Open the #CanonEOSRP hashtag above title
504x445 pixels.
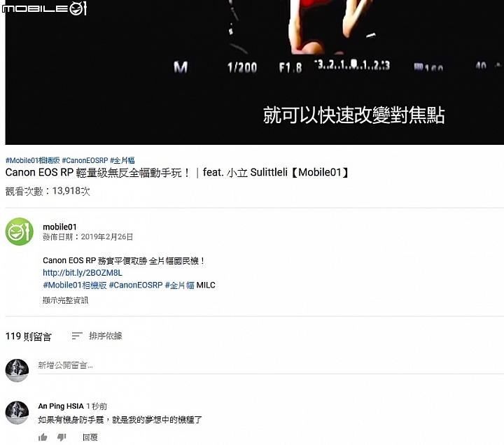click(x=85, y=160)
